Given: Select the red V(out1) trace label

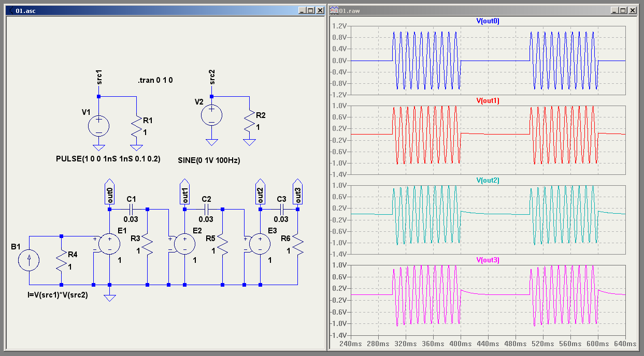Looking at the screenshot, I should 487,101.
